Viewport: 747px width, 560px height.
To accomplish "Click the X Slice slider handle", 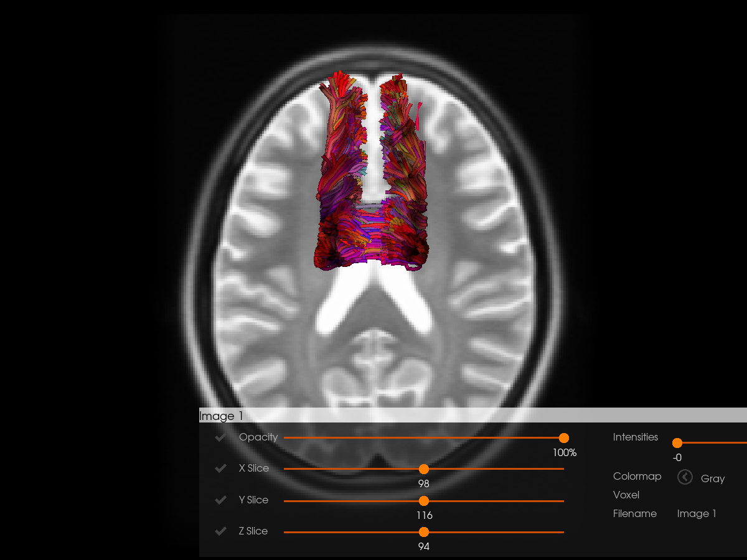I will pos(424,469).
